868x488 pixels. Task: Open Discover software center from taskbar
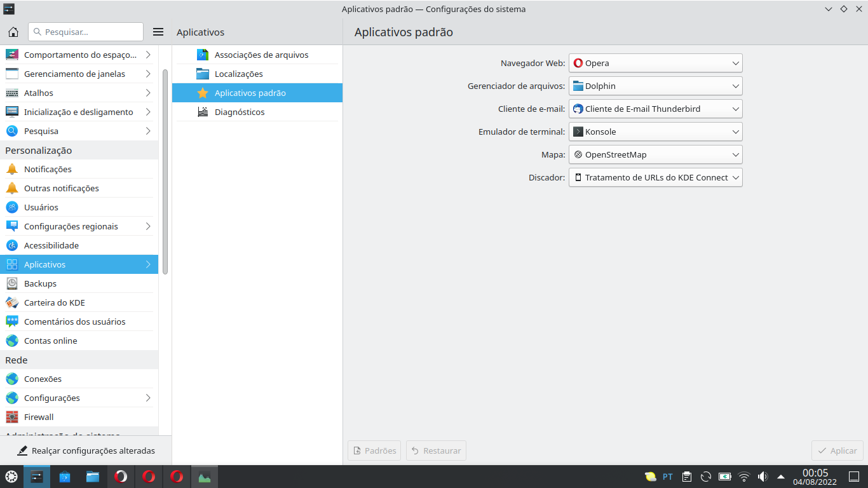[x=65, y=477]
